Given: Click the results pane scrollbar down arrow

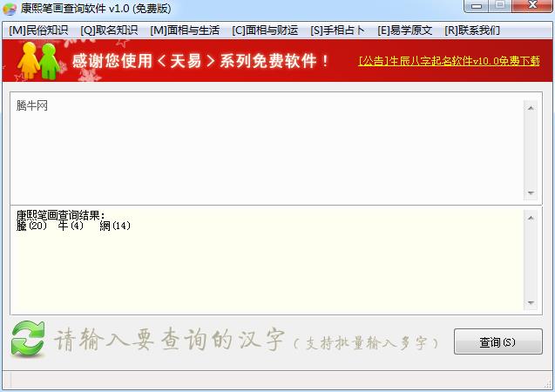Looking at the screenshot, I should coord(531,303).
